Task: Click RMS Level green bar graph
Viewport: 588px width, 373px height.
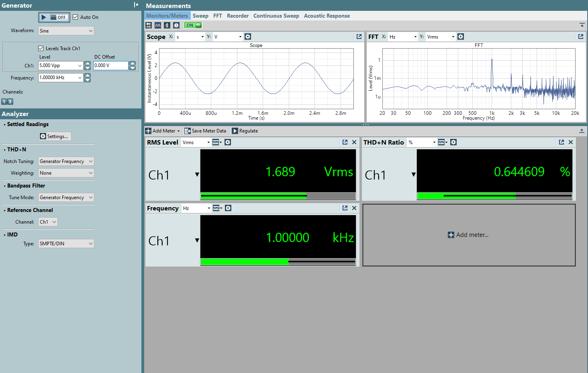Action: [x=278, y=196]
